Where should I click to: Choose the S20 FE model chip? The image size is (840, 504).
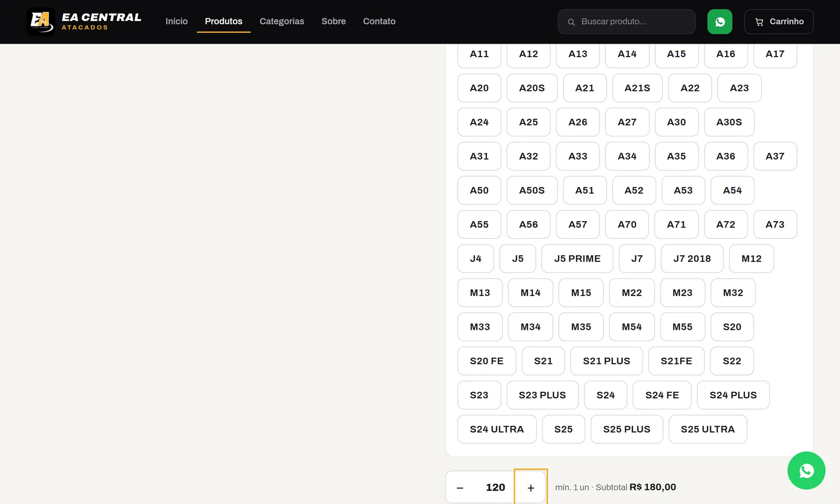487,361
